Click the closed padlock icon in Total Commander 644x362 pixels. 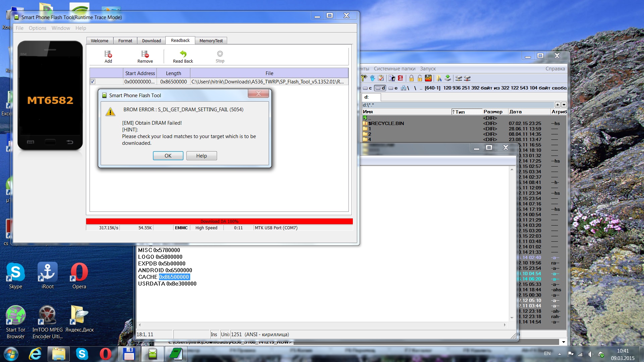(411, 78)
